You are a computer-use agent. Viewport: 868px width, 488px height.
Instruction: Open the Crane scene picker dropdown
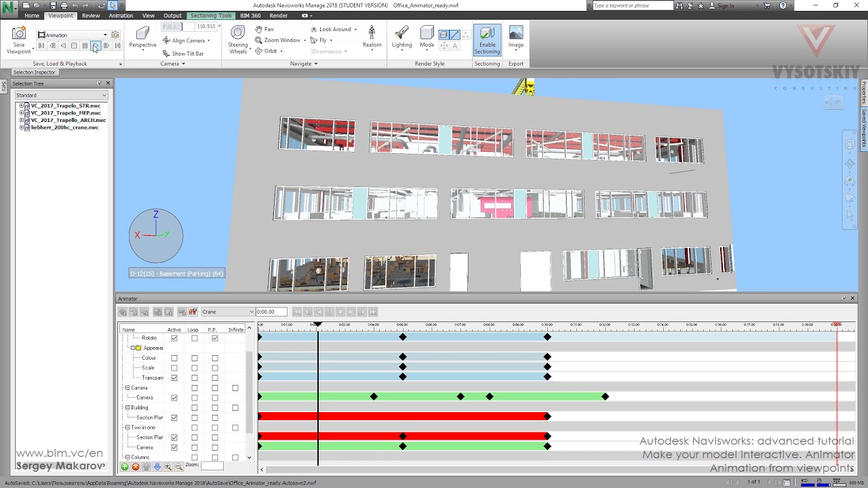252,312
